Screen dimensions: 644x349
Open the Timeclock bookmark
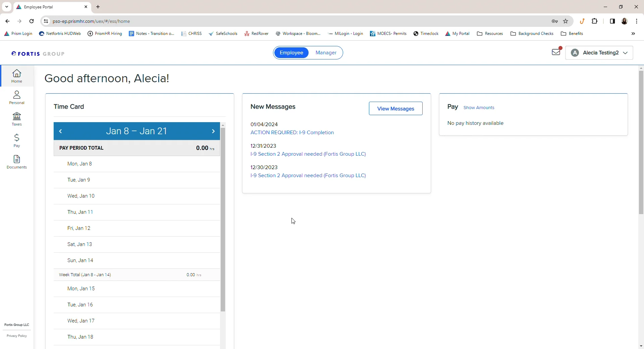click(426, 34)
